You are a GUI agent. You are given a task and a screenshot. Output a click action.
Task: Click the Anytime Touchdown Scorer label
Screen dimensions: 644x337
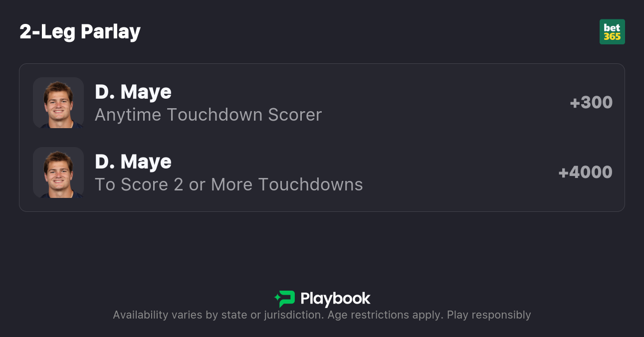[208, 115]
